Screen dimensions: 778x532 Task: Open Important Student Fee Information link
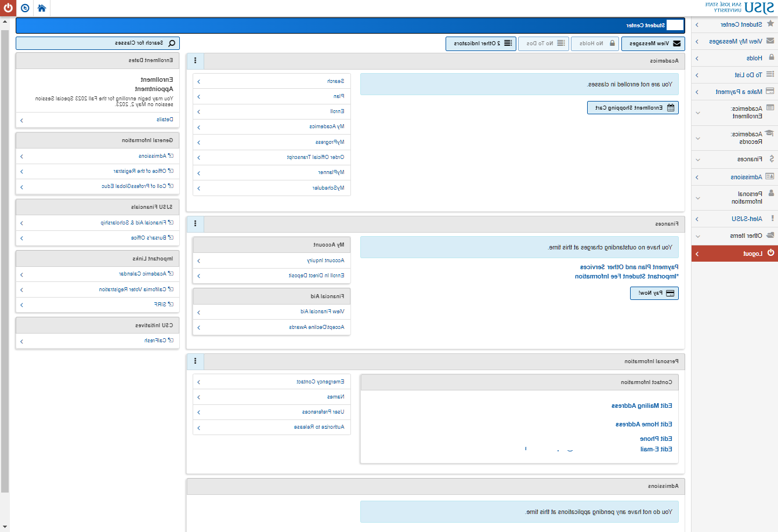[x=625, y=276]
